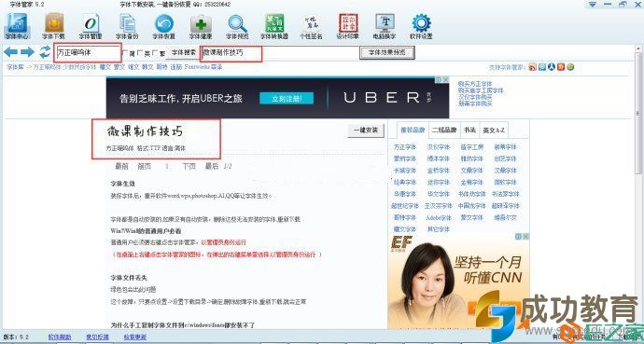The width and height of the screenshot is (644, 344).
Task: Open the 字体健康 font health tool
Action: coord(201,26)
